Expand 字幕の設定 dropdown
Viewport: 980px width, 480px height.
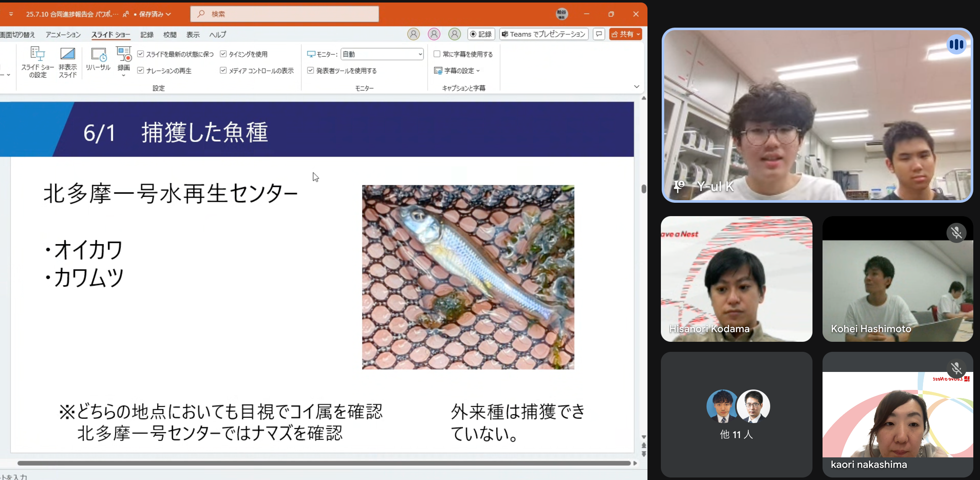(457, 71)
